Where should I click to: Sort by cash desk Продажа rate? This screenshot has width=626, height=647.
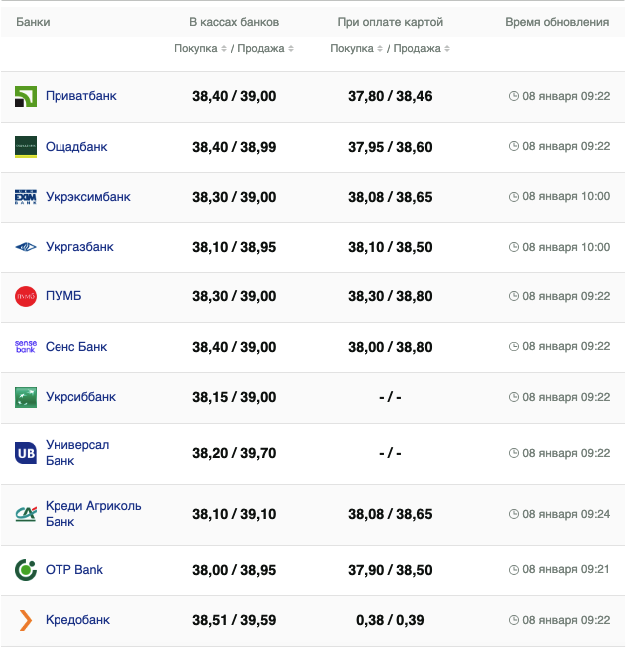(263, 49)
